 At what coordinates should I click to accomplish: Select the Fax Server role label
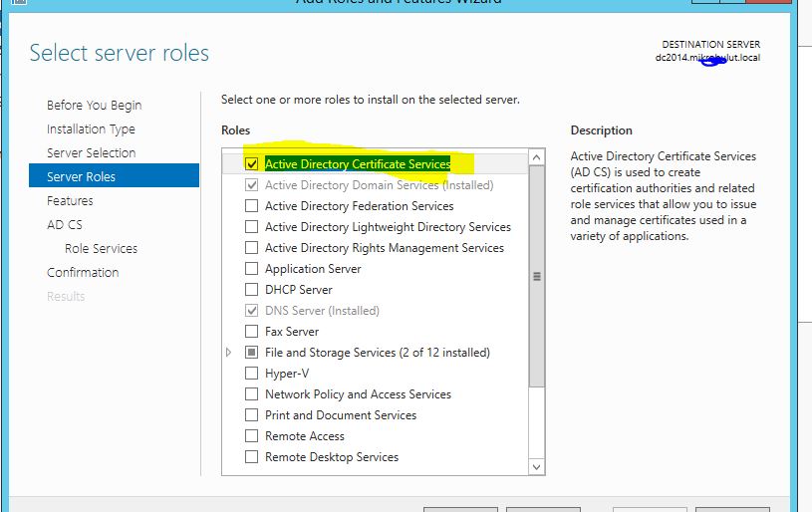coord(292,332)
